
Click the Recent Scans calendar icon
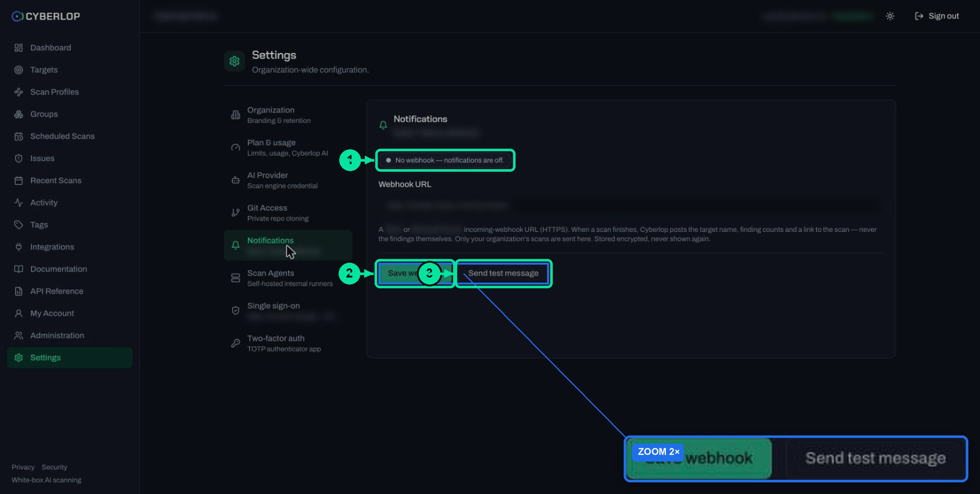pos(18,181)
